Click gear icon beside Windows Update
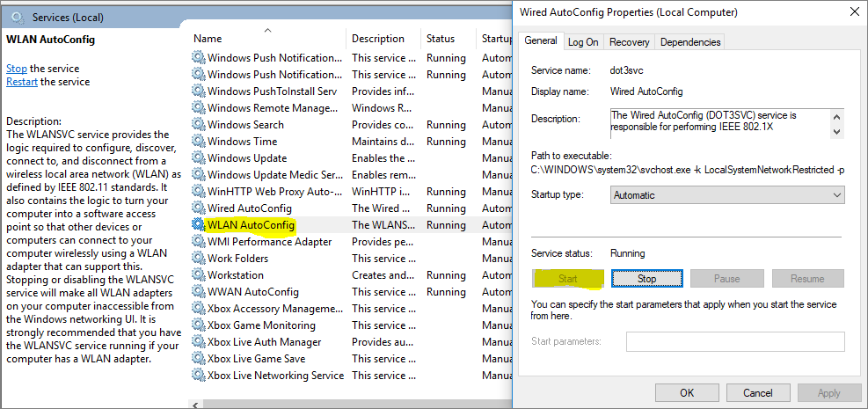The image size is (868, 409). coord(198,157)
